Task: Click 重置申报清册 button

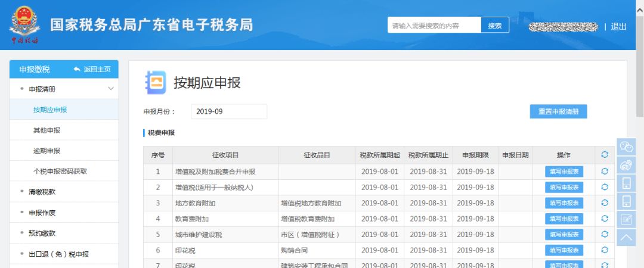Action: pyautogui.click(x=558, y=111)
